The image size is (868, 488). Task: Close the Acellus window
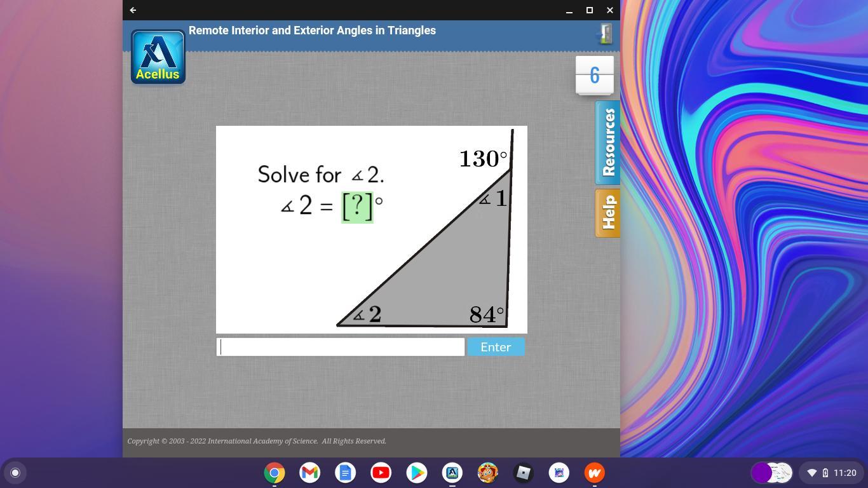coord(610,10)
